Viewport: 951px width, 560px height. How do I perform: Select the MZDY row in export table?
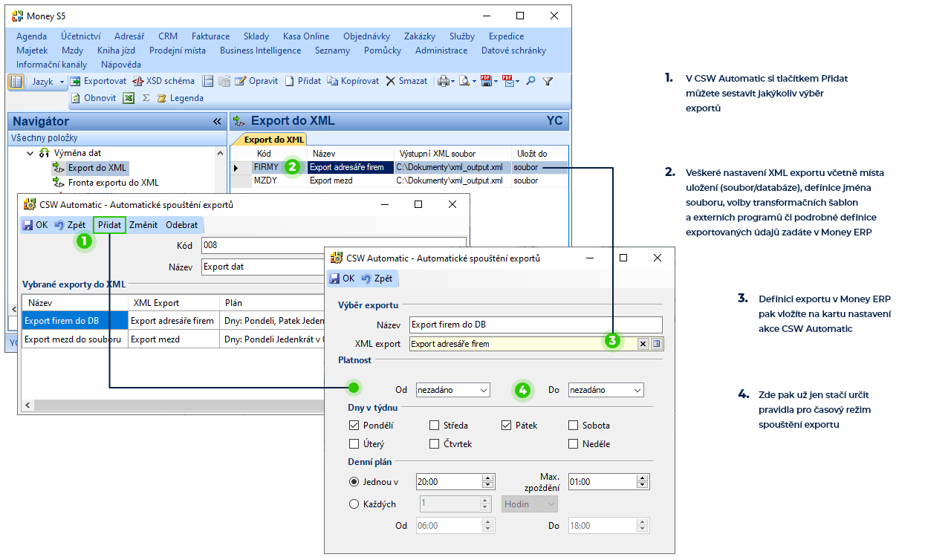pos(400,180)
